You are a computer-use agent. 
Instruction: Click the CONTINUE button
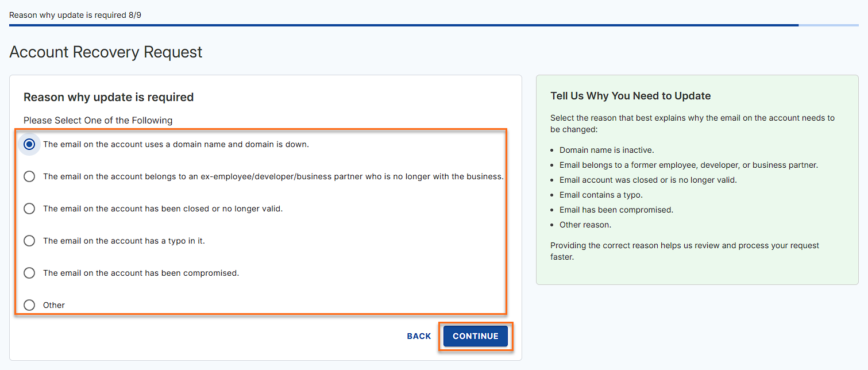tap(475, 336)
